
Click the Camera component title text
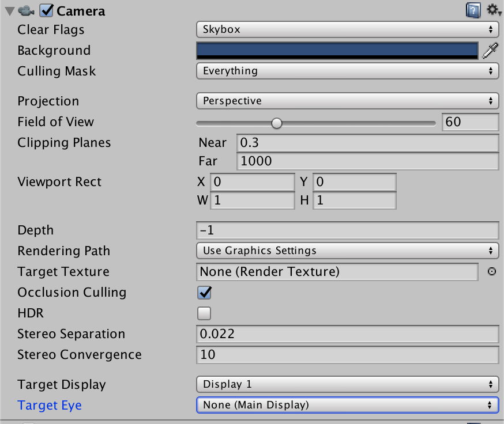[81, 12]
